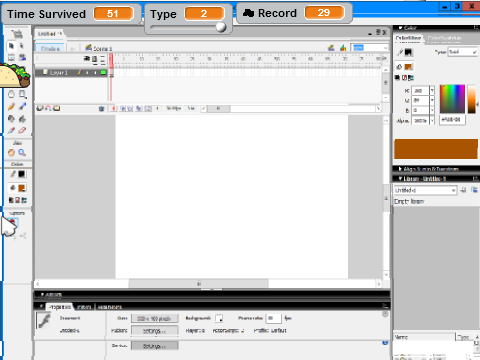Switch to the Color Mixer tab
The width and height of the screenshot is (480, 360).
[408, 38]
